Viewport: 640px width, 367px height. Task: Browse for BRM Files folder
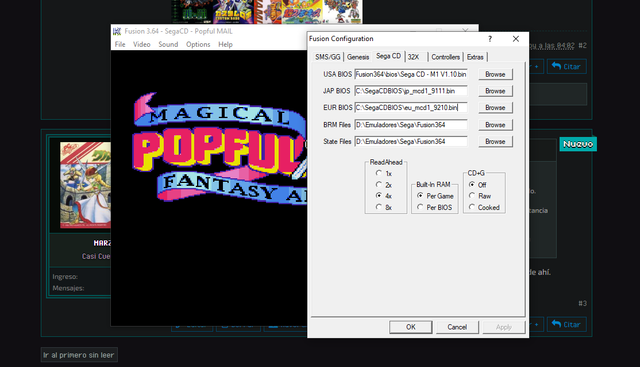coord(495,125)
